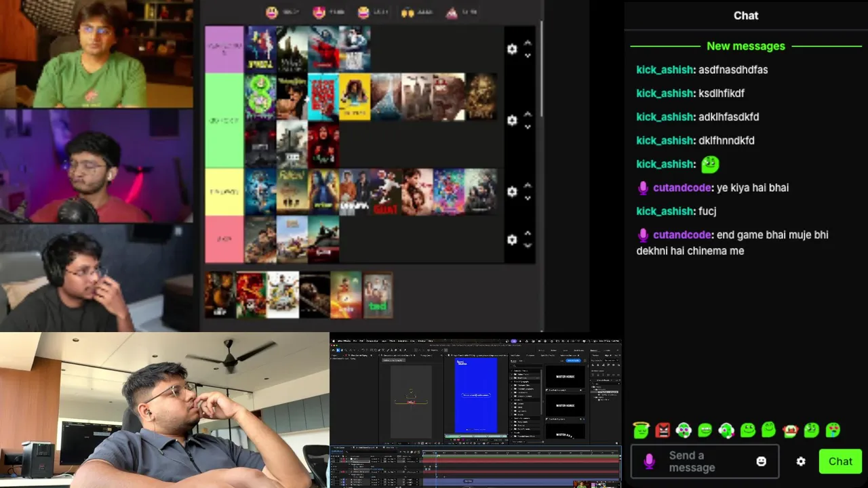Image resolution: width=868 pixels, height=488 pixels.
Task: Open kick_ashish profile on fucj message
Action: (x=665, y=211)
